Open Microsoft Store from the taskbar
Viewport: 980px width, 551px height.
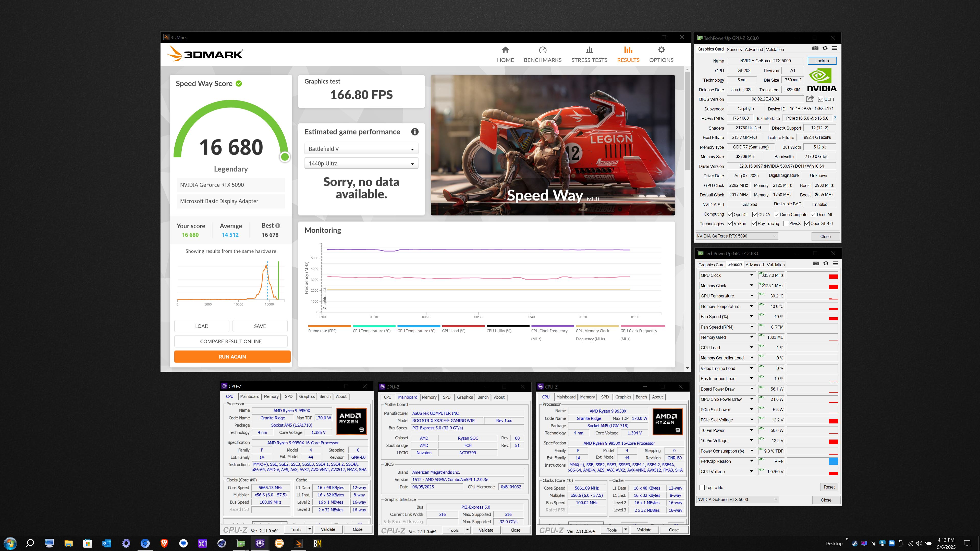tap(88, 543)
